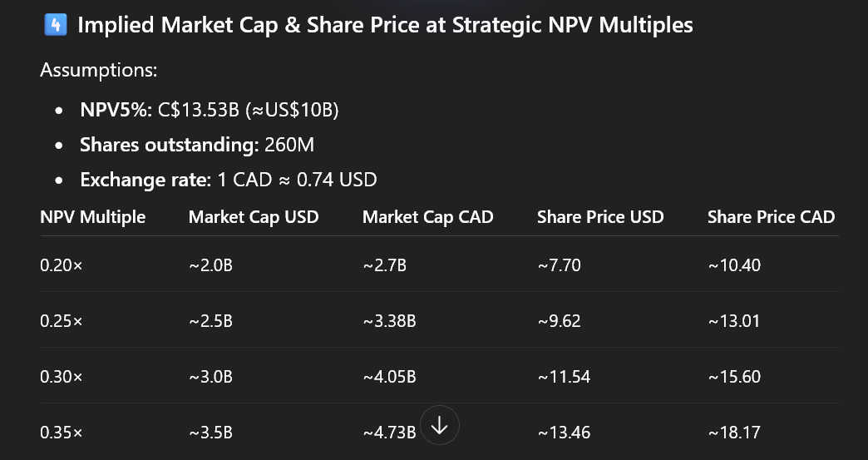
Task: Click the 0.35× NPV multiple cell
Action: [x=62, y=433]
